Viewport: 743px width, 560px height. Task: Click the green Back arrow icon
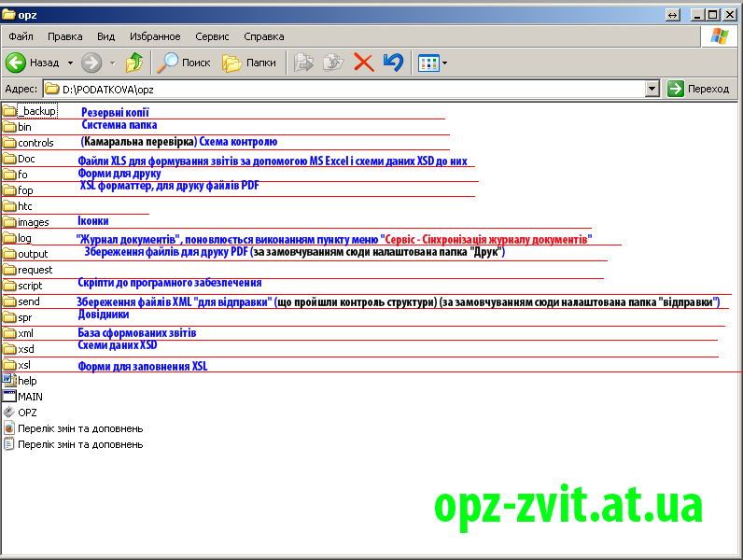16,63
